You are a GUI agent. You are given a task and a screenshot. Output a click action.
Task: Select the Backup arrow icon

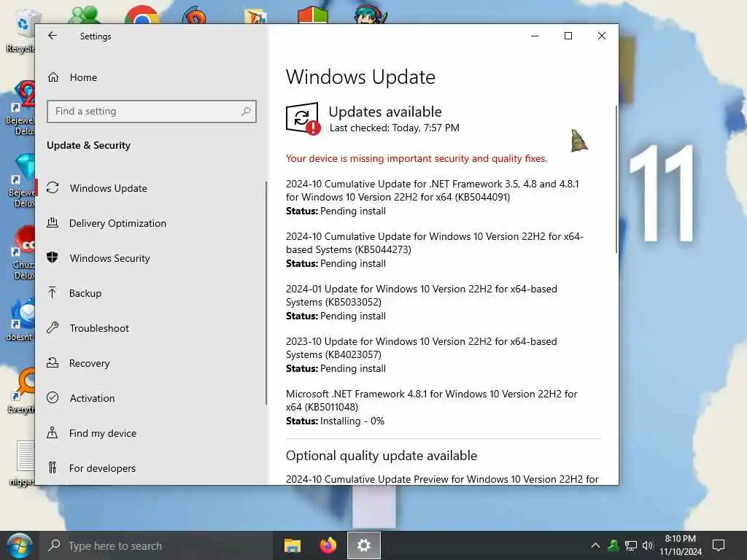[x=53, y=292]
